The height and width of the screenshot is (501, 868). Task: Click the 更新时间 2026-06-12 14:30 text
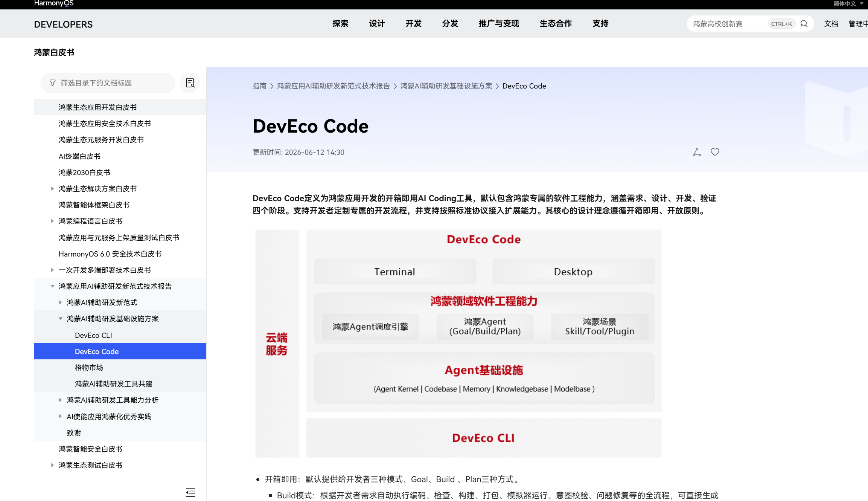298,152
